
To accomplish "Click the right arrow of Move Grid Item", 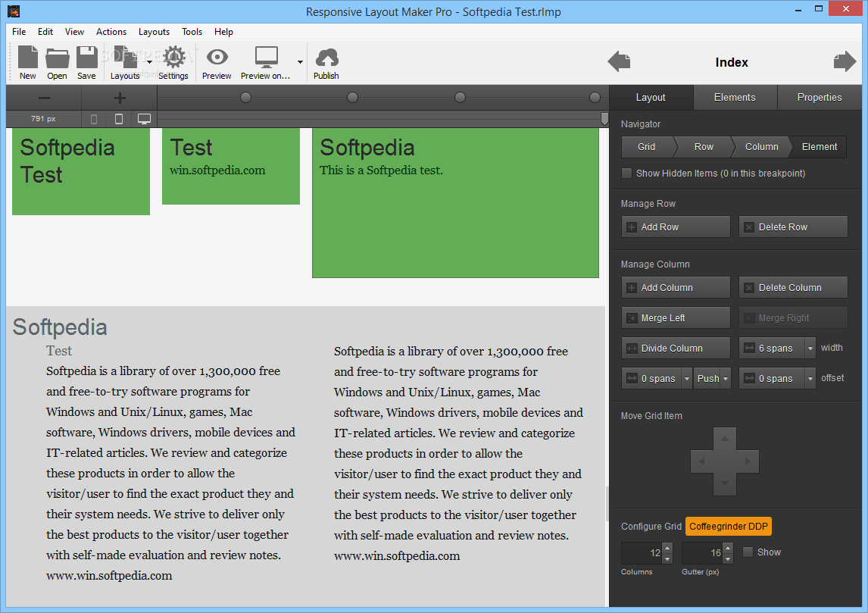I will [748, 461].
